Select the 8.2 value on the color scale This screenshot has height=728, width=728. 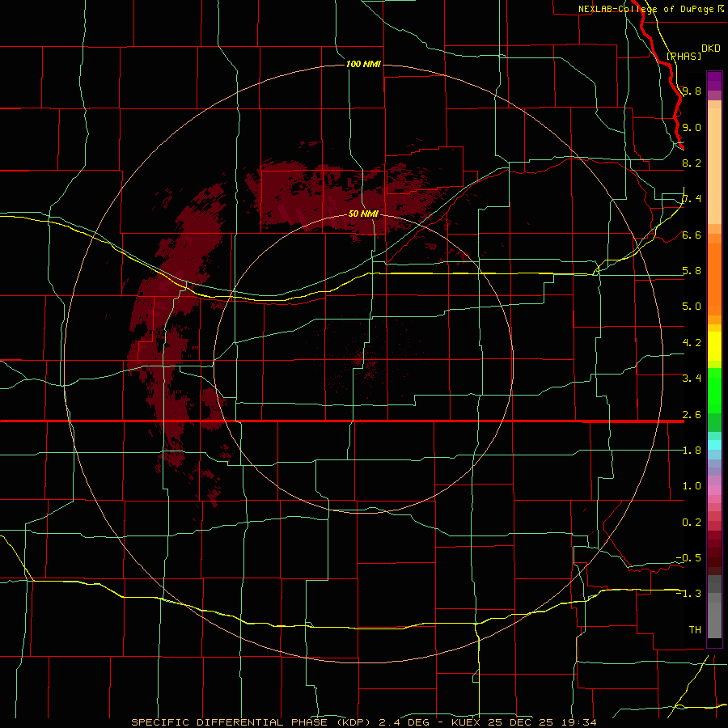pos(692,163)
